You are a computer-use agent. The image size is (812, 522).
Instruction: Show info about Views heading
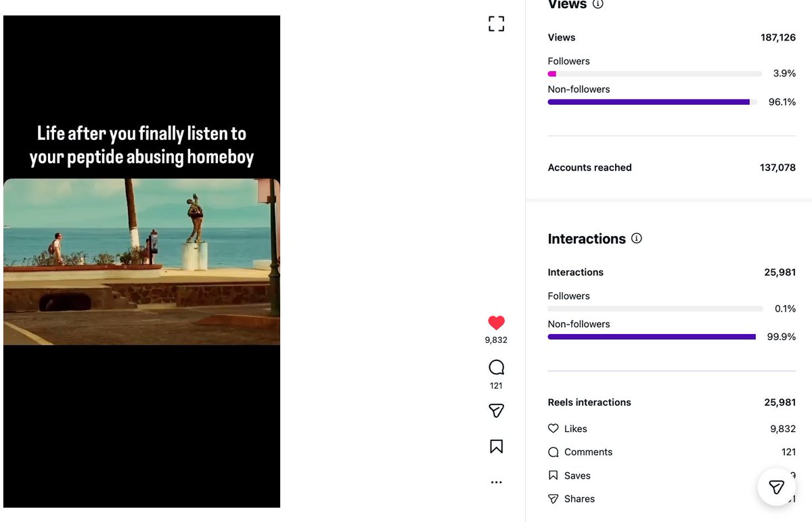597,4
